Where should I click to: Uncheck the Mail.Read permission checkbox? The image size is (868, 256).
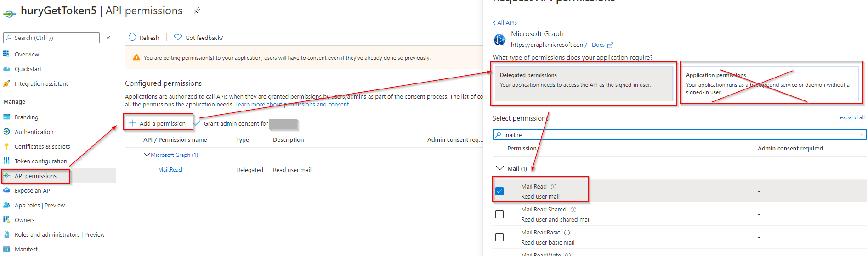click(499, 191)
